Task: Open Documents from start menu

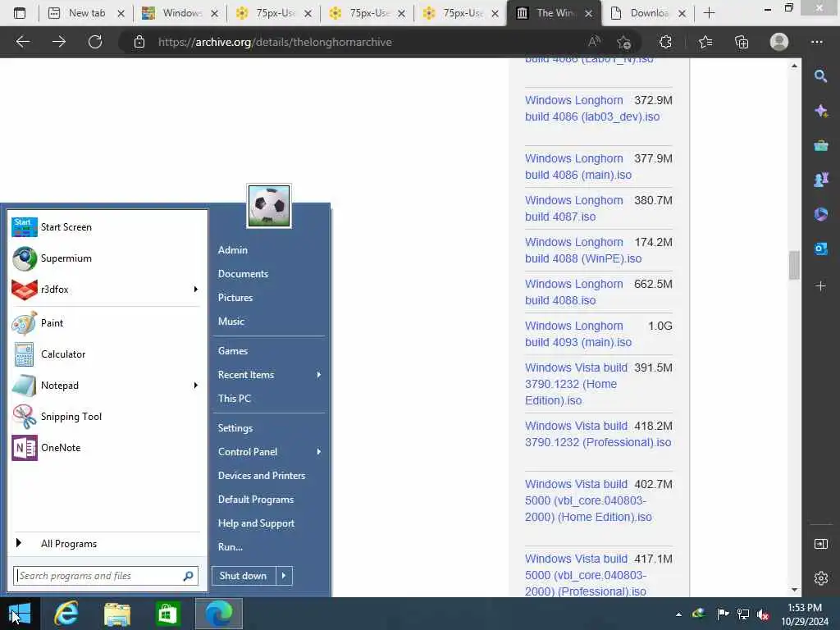Action: point(243,274)
